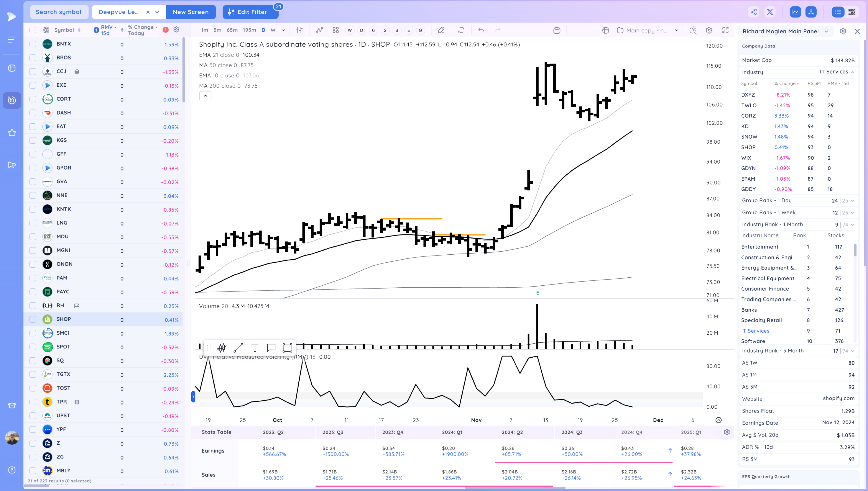Click the share icon in top bar

click(753, 12)
